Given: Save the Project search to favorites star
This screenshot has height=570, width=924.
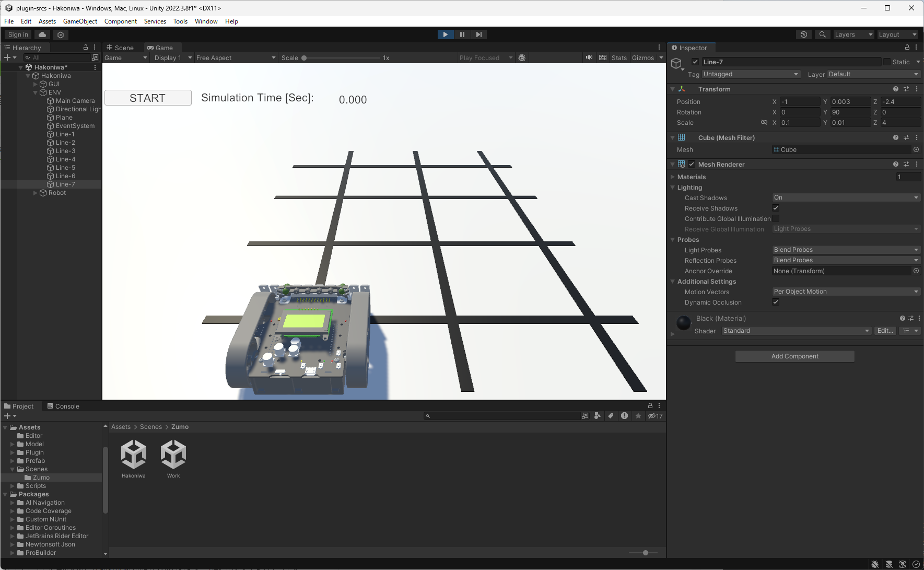Looking at the screenshot, I should [x=638, y=416].
